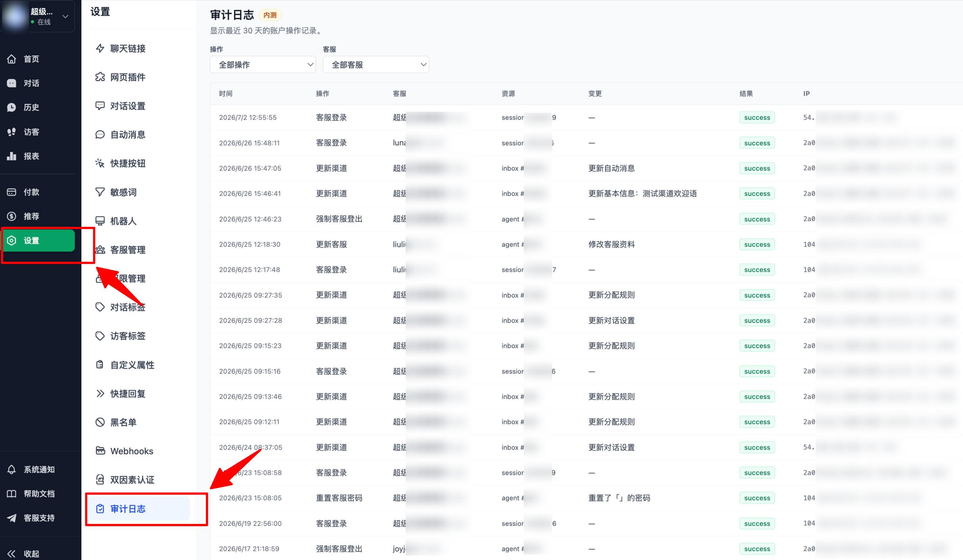The width and height of the screenshot is (963, 560).
Task: Open the 全部客服 filter dropdown
Action: click(376, 65)
